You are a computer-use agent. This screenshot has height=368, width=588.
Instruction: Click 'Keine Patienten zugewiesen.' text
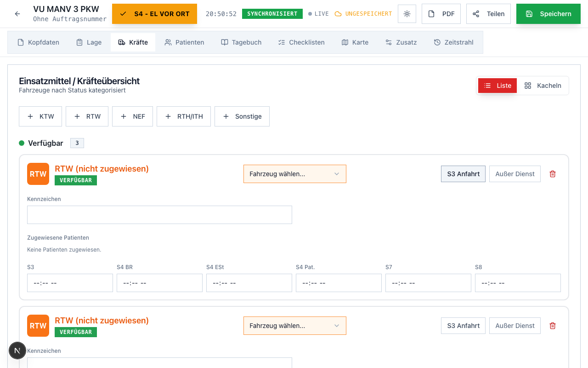pyautogui.click(x=64, y=250)
